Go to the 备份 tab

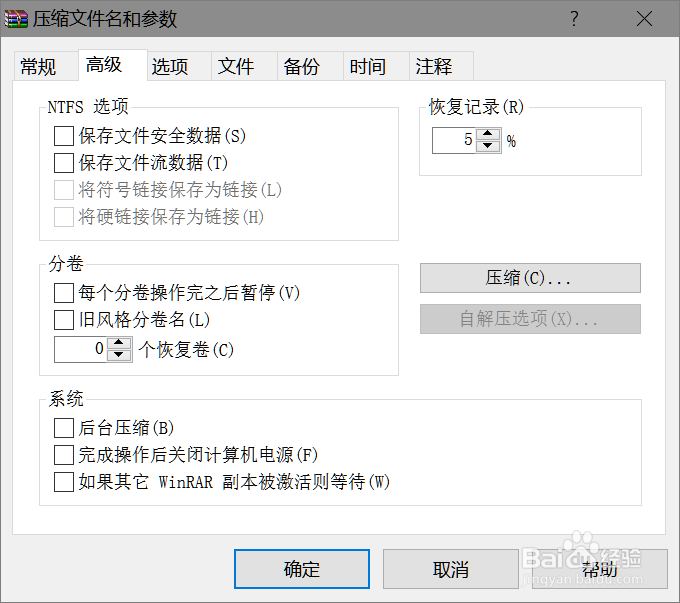point(302,67)
